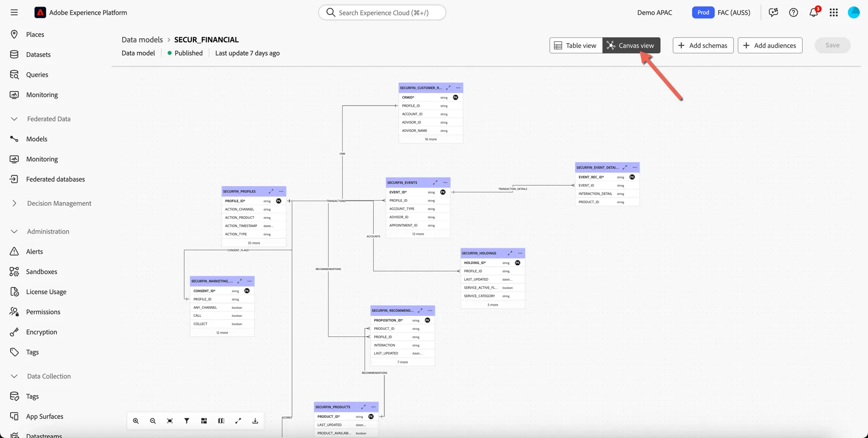Open more options on SECURFIN_EVENTS table
Screen dimensions: 868x438
(446, 183)
